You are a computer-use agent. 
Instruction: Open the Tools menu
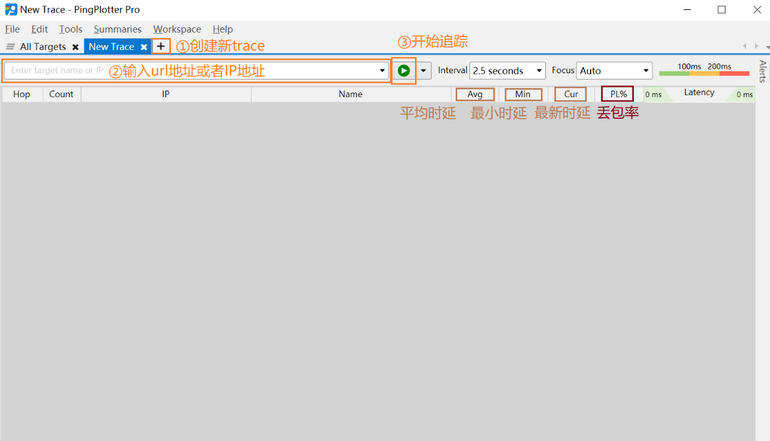coord(71,29)
